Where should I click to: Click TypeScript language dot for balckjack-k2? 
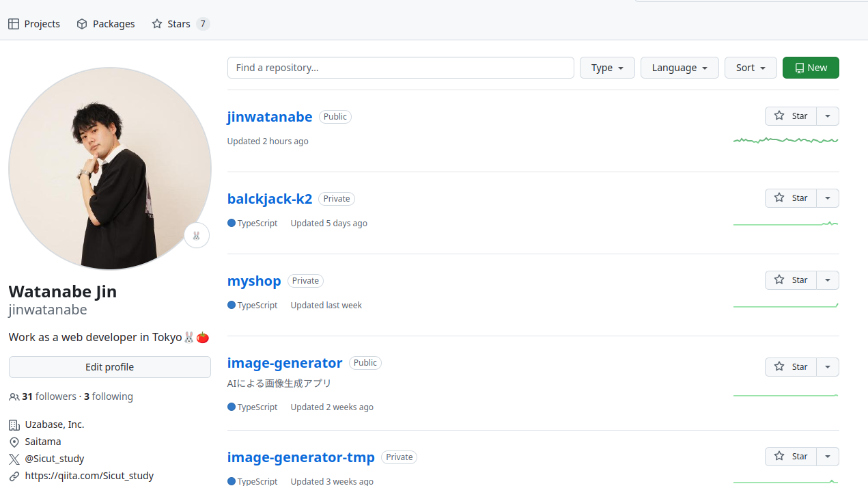[232, 223]
